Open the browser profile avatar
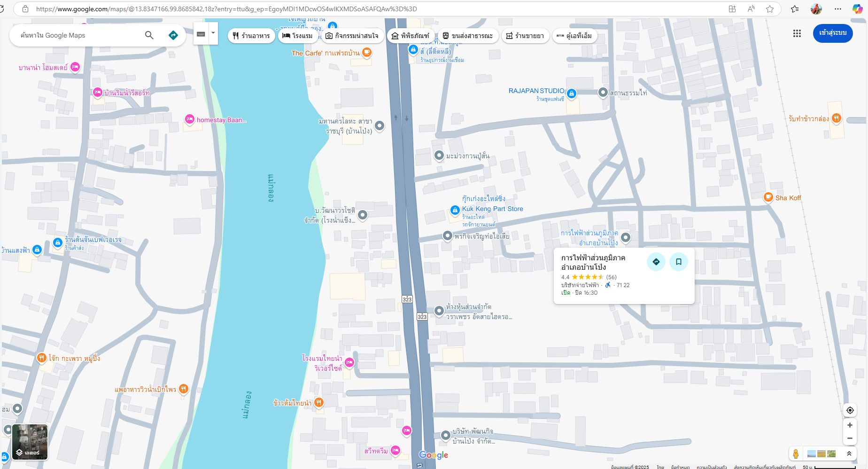 [x=816, y=9]
